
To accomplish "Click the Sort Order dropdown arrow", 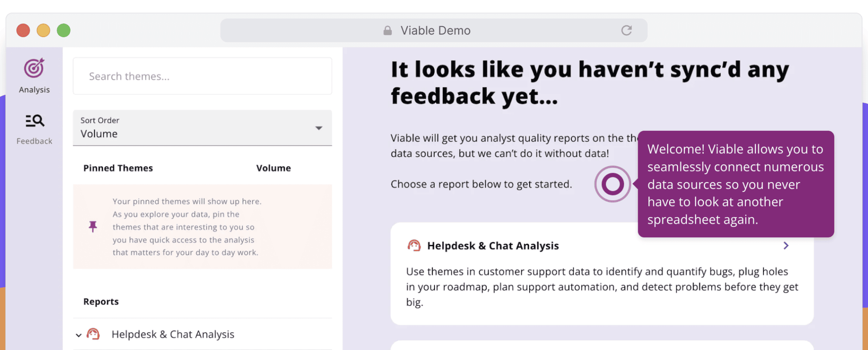I will tap(318, 128).
